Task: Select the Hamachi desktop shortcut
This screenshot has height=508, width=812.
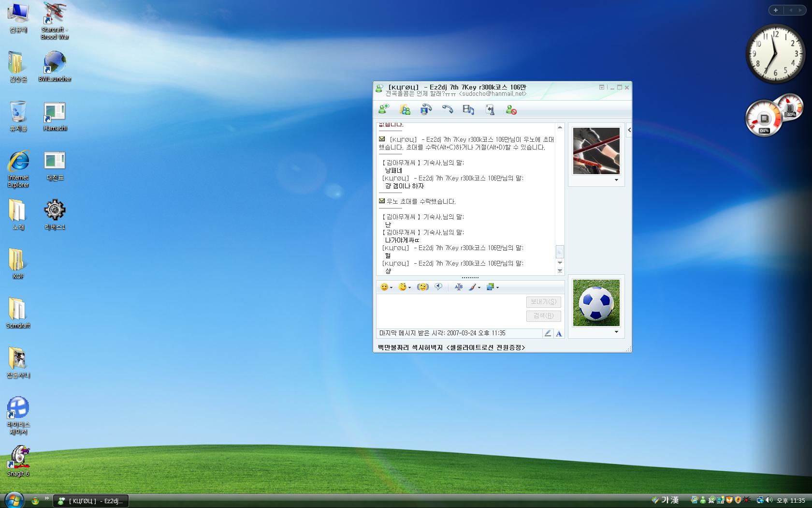Action: [x=55, y=117]
